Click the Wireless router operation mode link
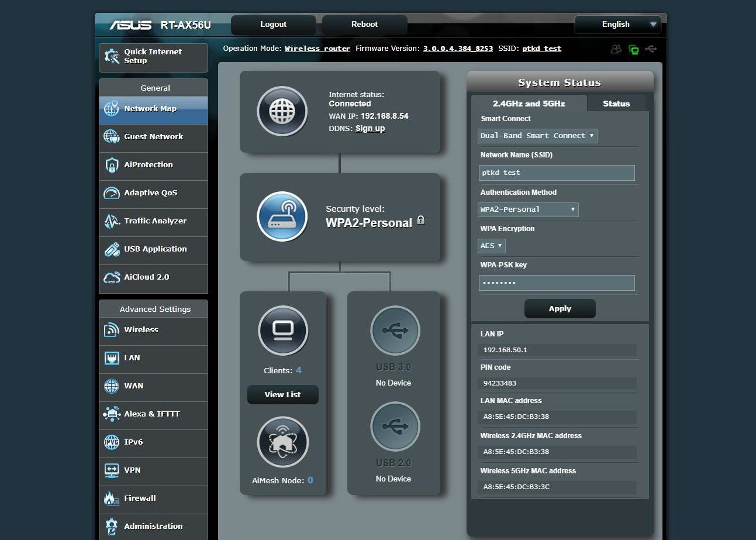 tap(317, 49)
